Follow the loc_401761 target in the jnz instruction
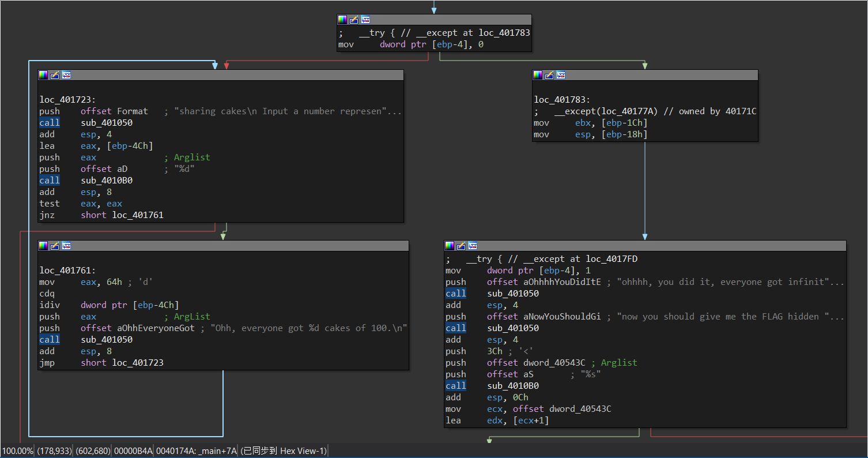Viewport: 868px width, 458px height. pos(138,215)
